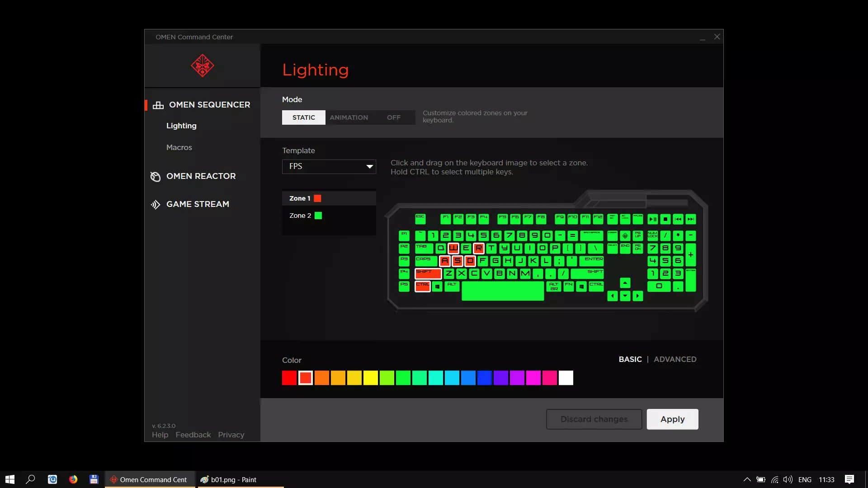Select the P1 macro key
The height and width of the screenshot is (488, 868).
(404, 235)
